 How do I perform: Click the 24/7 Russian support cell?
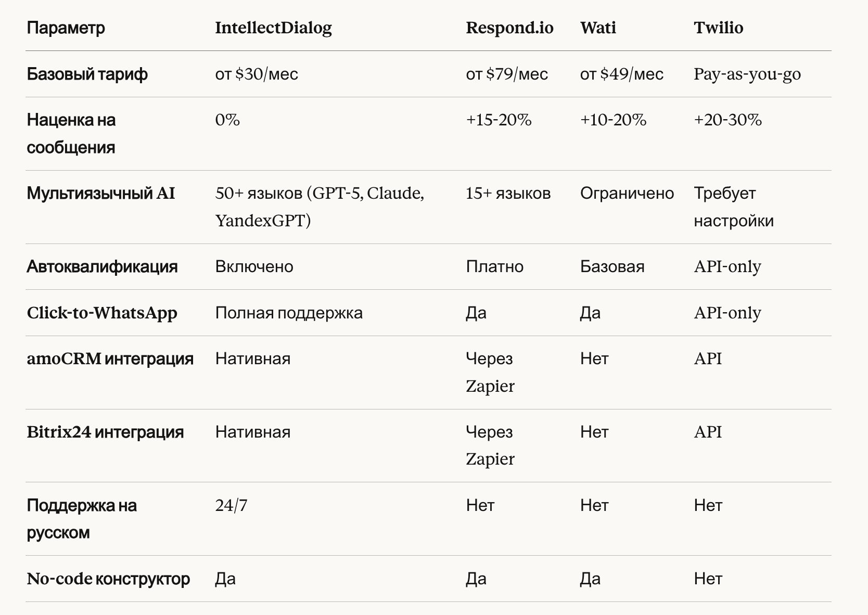(x=231, y=505)
